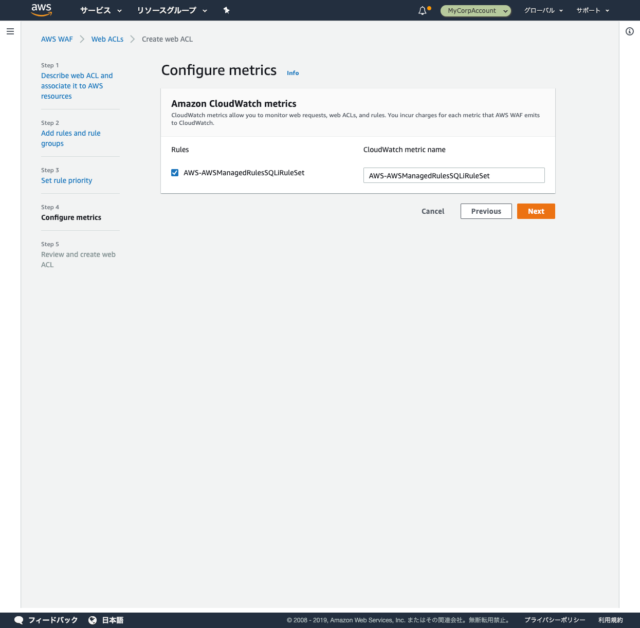This screenshot has height=628, width=640.
Task: Click the globe language icon in footer
Action: 93,620
